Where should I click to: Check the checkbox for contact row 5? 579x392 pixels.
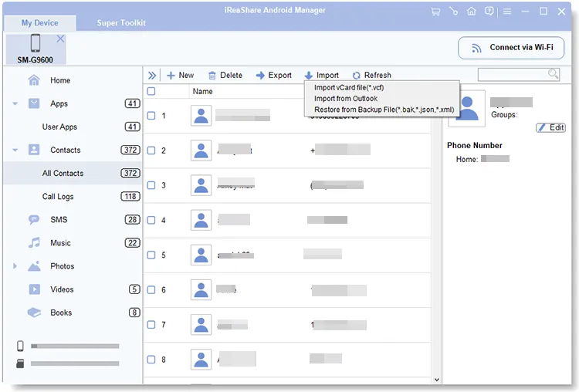coord(151,255)
